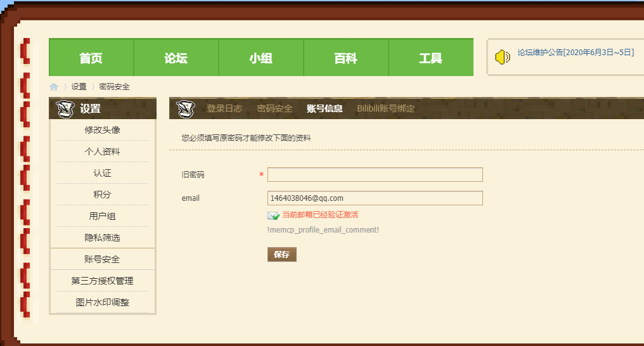Viewport: 644px width, 346px height.
Task: Open the 论坛 navigation menu
Action: pyautogui.click(x=176, y=58)
